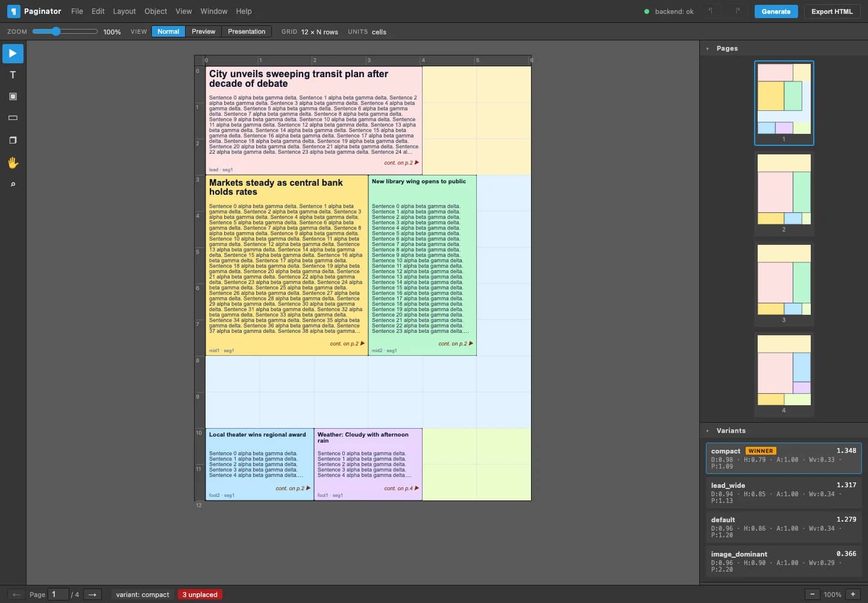Select page 2 thumbnail

click(x=784, y=193)
